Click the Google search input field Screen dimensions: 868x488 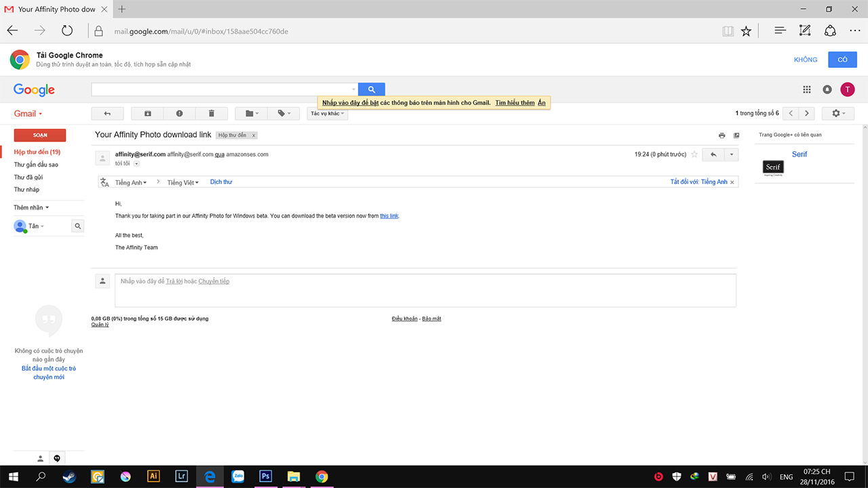pos(224,89)
